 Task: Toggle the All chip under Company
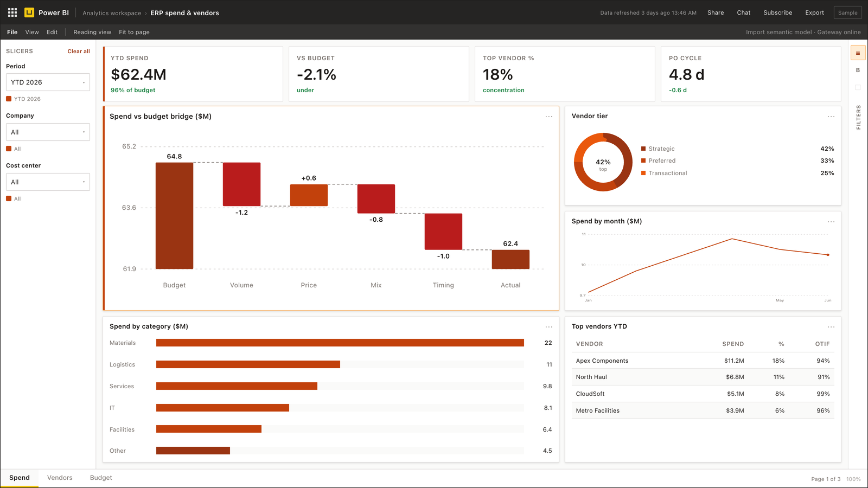pyautogui.click(x=14, y=149)
